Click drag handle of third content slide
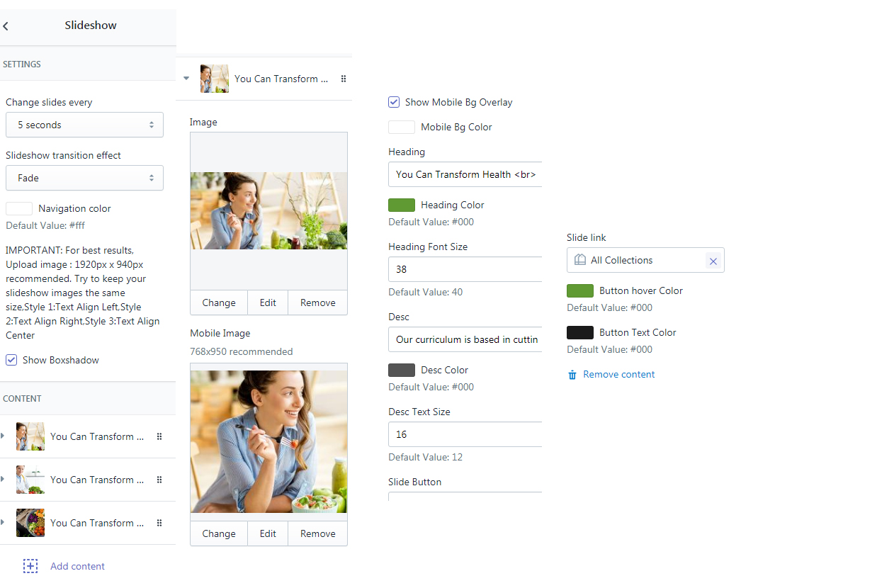Image resolution: width=877 pixels, height=588 pixels. click(159, 523)
